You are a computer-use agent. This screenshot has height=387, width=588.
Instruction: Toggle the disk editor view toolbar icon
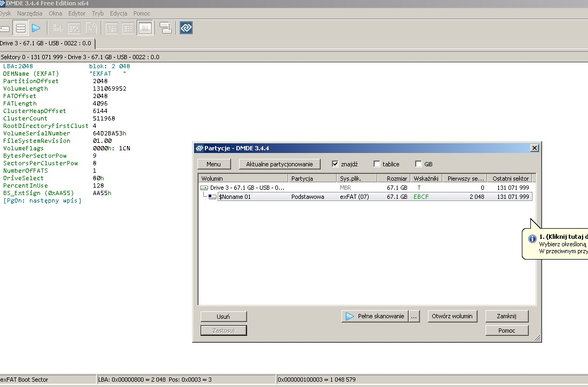tap(145, 28)
